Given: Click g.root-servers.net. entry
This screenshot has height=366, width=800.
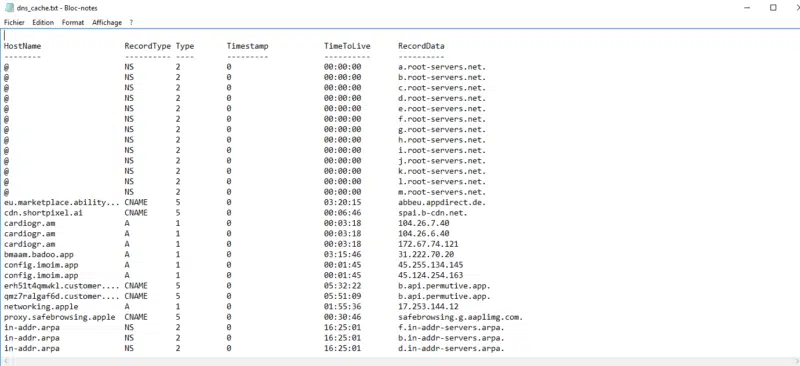Looking at the screenshot, I should [442, 130].
